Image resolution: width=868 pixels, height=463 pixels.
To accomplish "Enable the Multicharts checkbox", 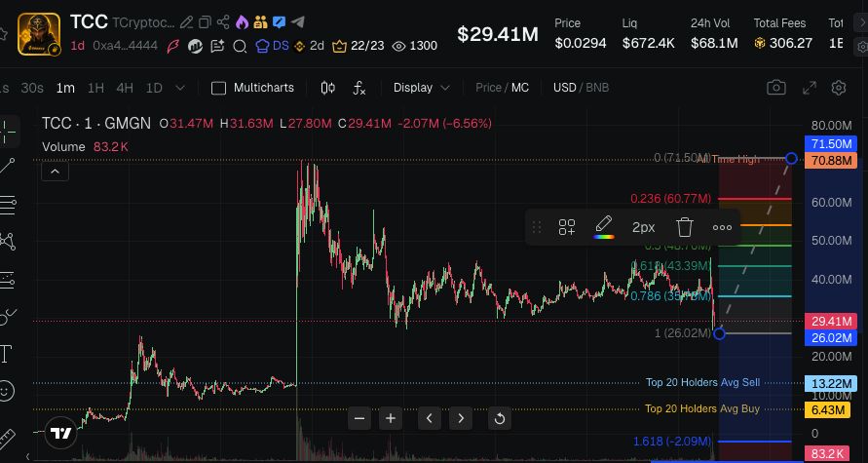I will [x=219, y=88].
